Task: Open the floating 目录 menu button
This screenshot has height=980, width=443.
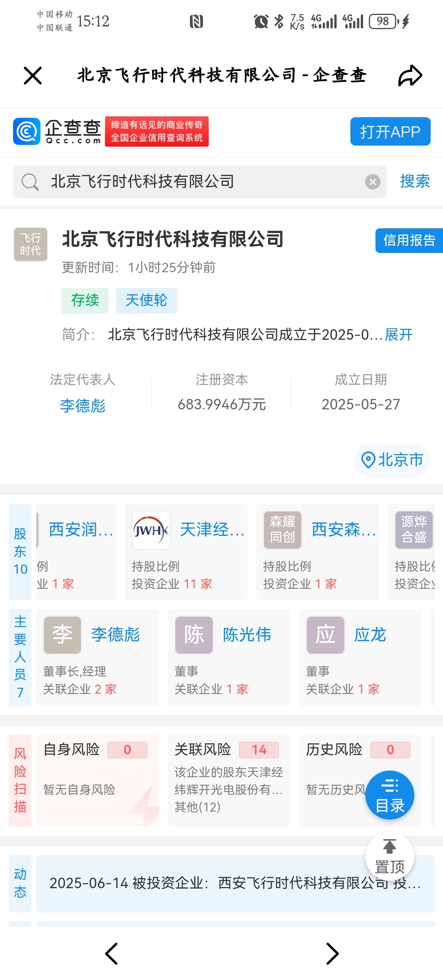Action: coord(390,795)
